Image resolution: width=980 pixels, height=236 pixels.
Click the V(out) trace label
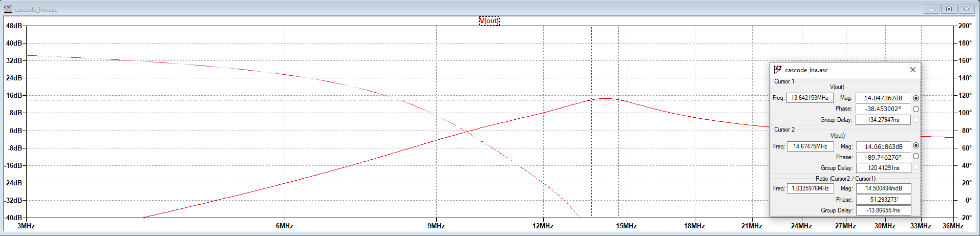tap(489, 21)
